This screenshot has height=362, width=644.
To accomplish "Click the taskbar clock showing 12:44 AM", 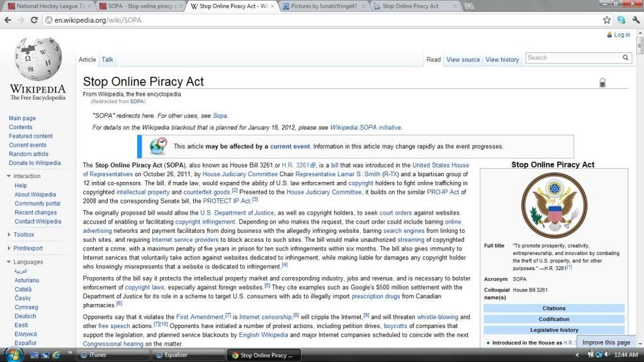I will tap(626, 354).
